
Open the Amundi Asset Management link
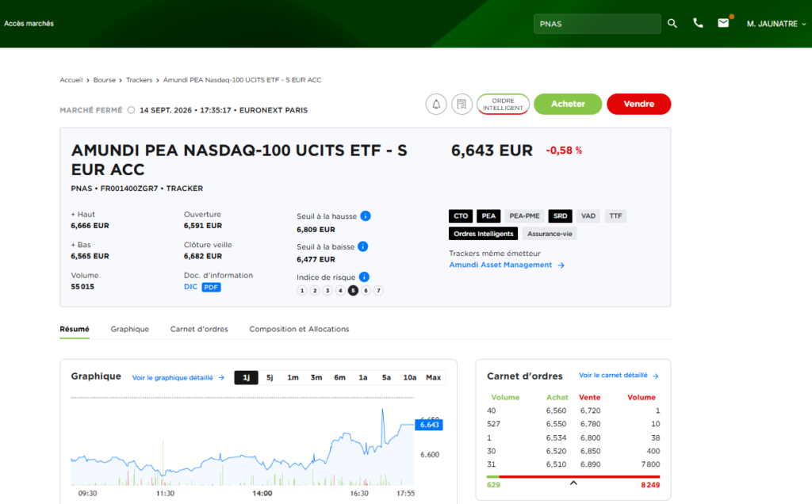[x=500, y=265]
